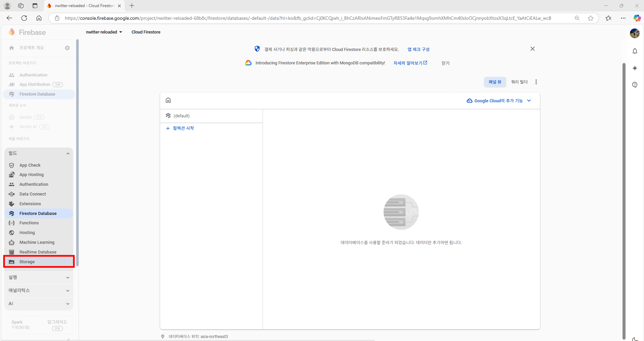Click the Cloud Firestore breadcrumb
The image size is (644, 341).
pyautogui.click(x=146, y=32)
